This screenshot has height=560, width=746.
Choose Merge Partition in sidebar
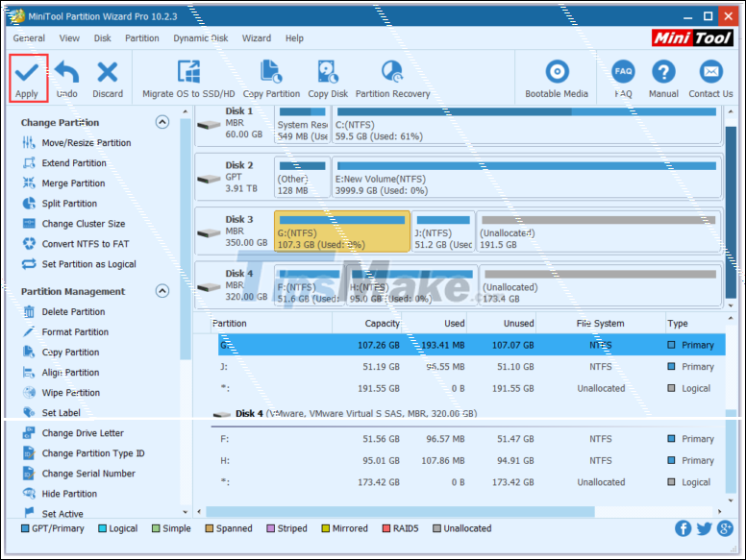(x=63, y=183)
